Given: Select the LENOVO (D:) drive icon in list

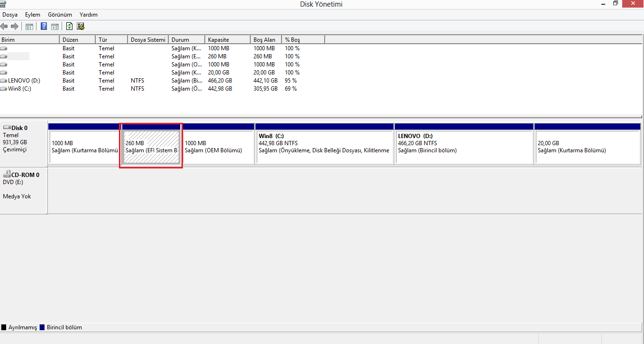Looking at the screenshot, I should click(4, 81).
